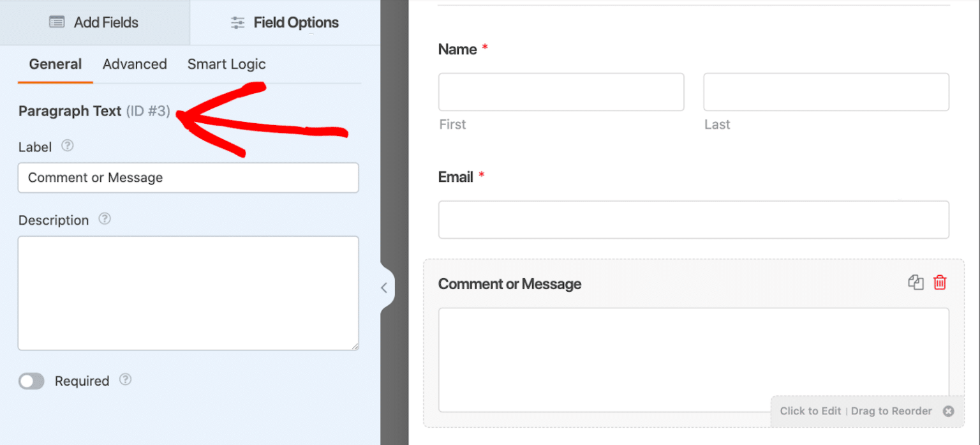The height and width of the screenshot is (445, 980).
Task: Open the help tooltip next to Label
Action: point(67,146)
